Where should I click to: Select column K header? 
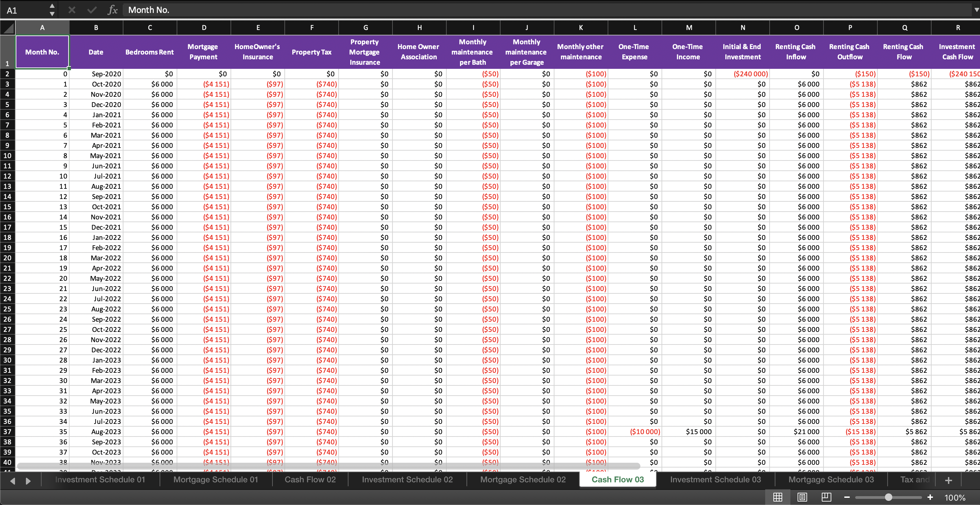pyautogui.click(x=581, y=28)
